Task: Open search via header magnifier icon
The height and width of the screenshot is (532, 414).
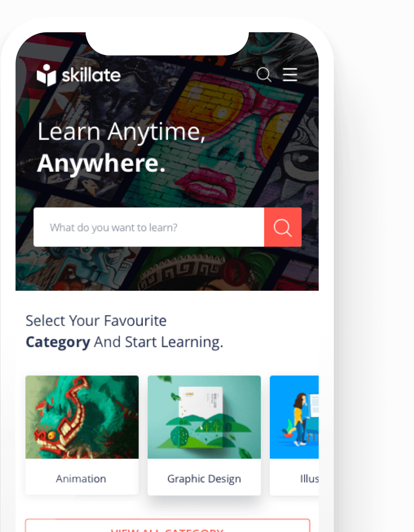Action: (264, 75)
